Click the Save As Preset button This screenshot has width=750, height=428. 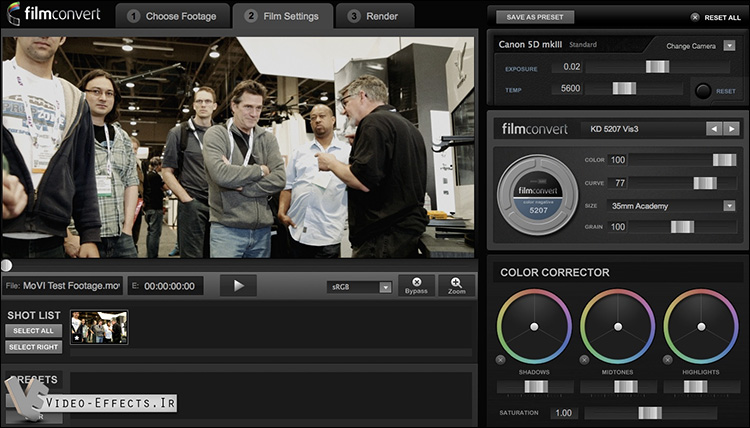pos(535,17)
